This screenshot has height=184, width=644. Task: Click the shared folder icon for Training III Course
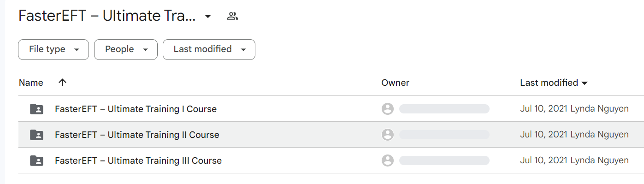click(36, 160)
